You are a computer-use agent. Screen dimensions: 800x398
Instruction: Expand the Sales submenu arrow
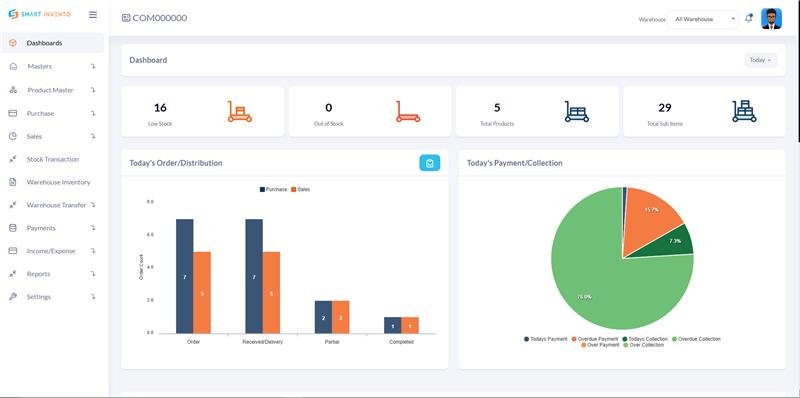pos(93,136)
